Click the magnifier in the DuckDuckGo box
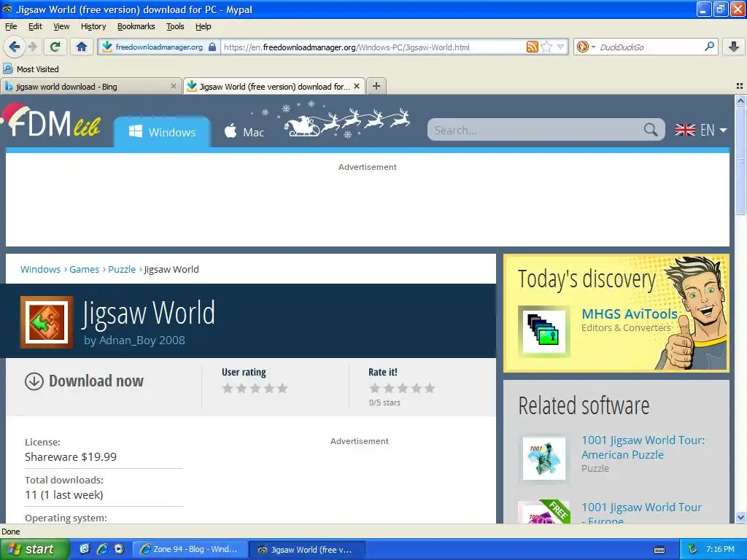The image size is (747, 560). click(x=709, y=47)
